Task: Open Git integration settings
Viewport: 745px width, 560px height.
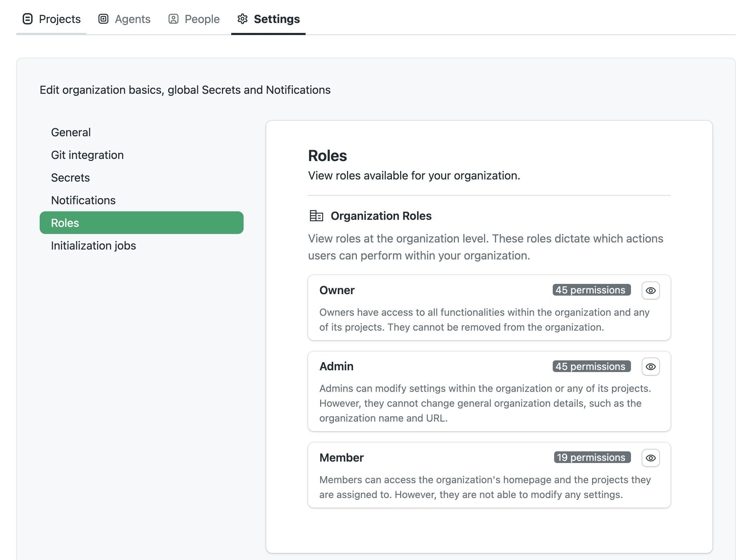Action: (x=142, y=155)
